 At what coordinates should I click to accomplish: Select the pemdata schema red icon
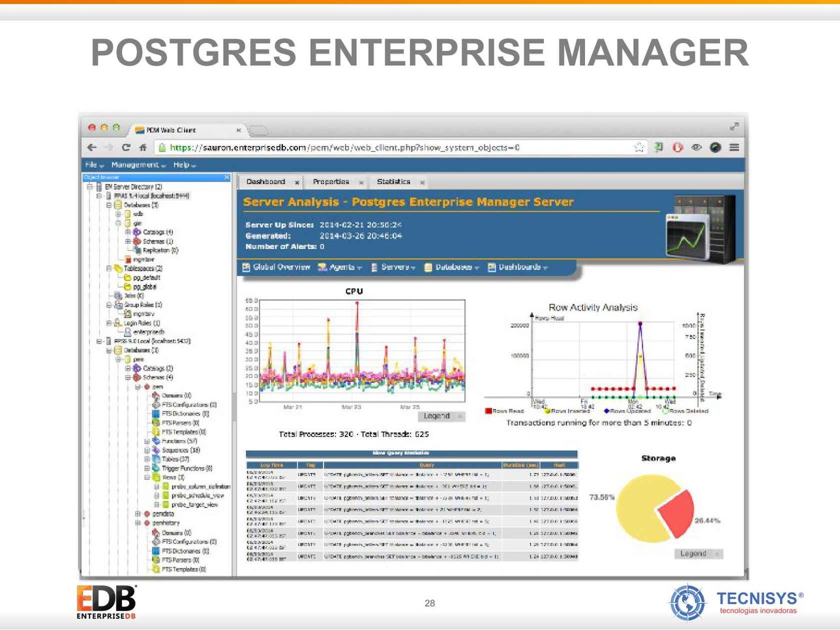point(147,514)
